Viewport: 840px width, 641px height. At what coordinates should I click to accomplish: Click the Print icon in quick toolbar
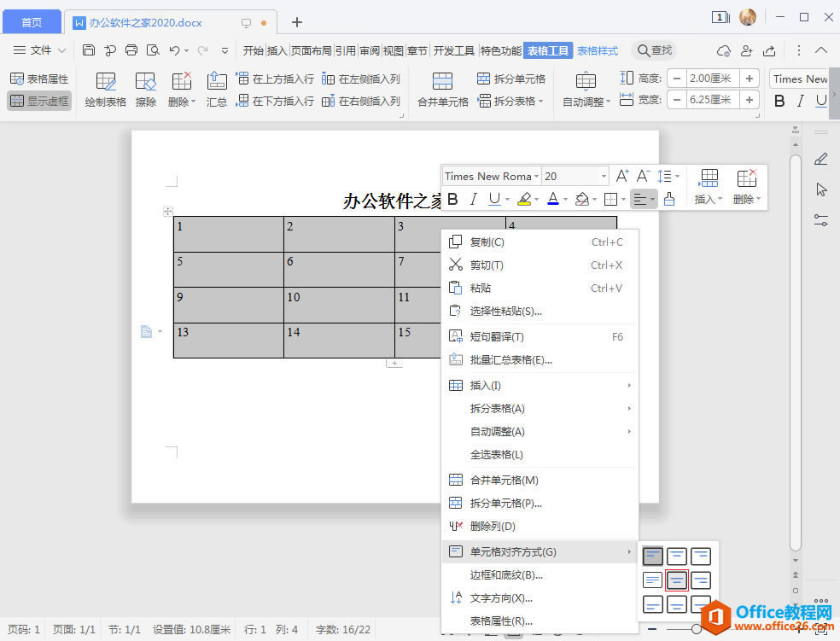131,50
